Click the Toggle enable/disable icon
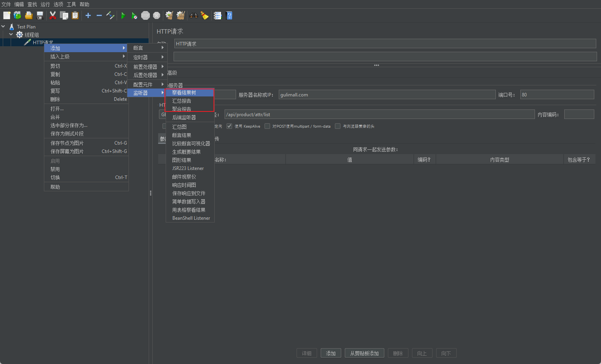This screenshot has width=601, height=364. coord(110,15)
